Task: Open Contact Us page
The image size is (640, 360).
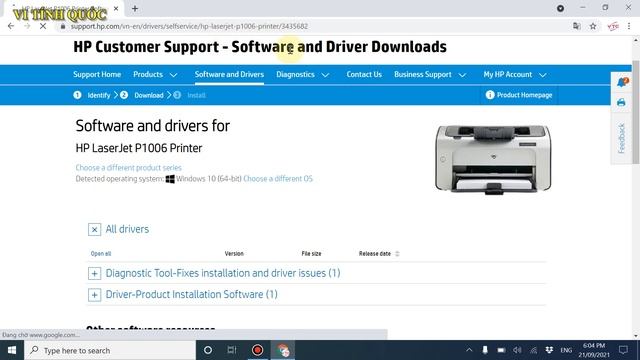Action: tap(364, 74)
